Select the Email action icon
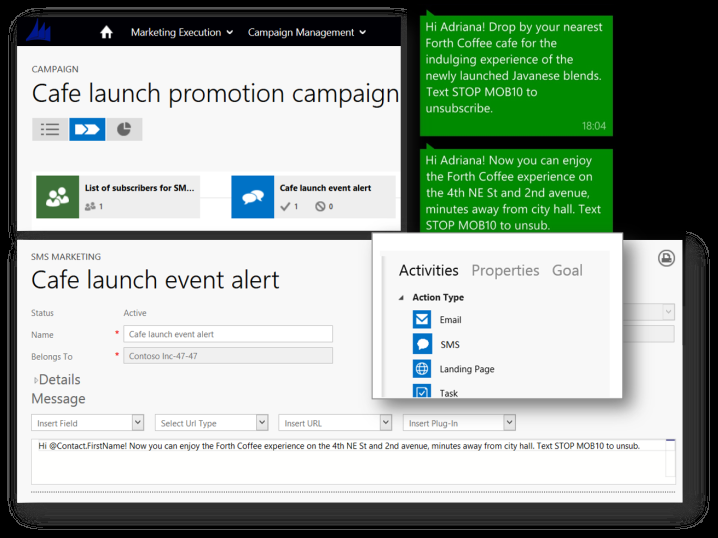This screenshot has width=718, height=538. click(x=422, y=319)
